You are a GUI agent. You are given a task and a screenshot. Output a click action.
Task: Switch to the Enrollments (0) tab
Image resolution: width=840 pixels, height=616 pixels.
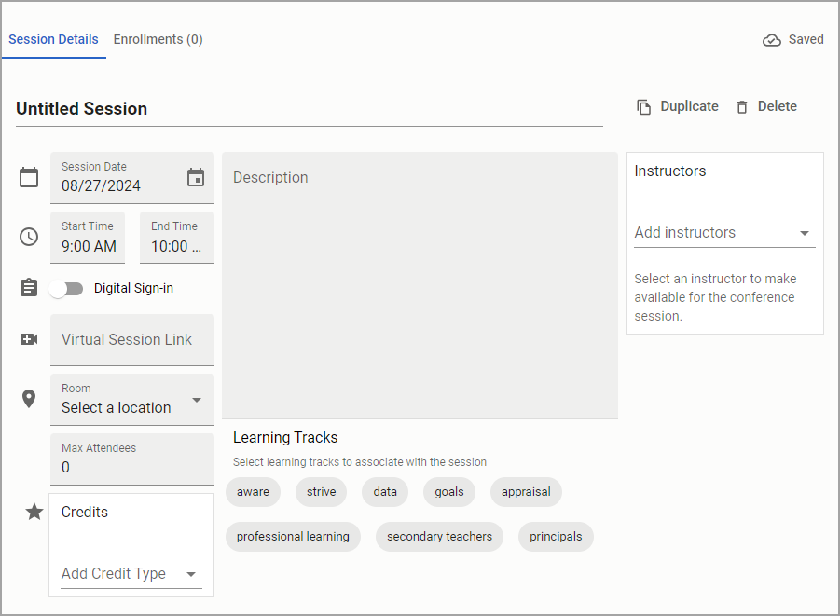click(158, 40)
